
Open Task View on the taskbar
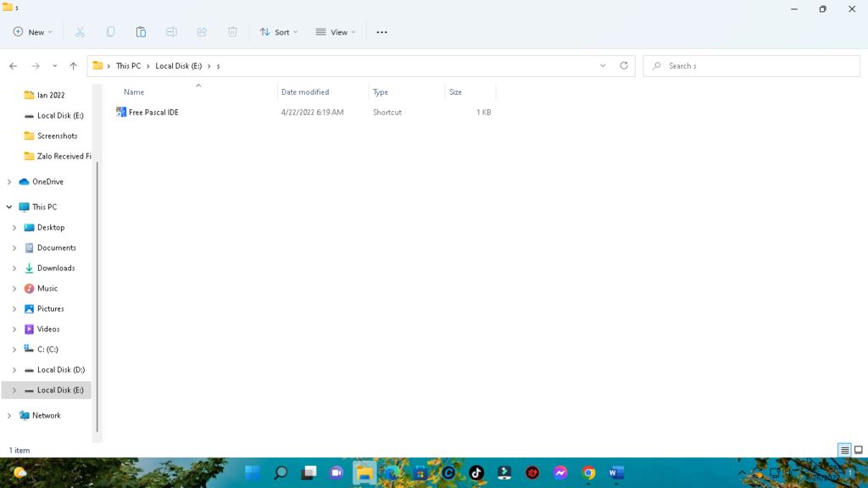(x=309, y=473)
